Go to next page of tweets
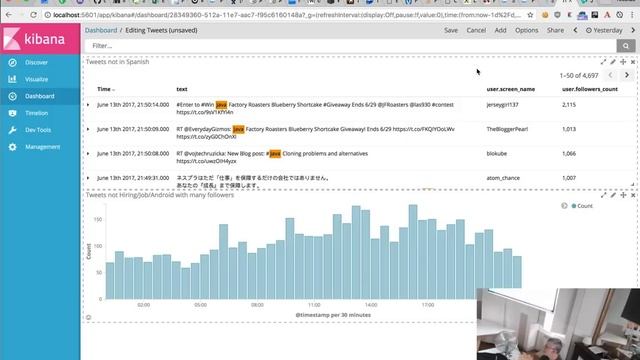The width and height of the screenshot is (640, 360). pos(627,75)
